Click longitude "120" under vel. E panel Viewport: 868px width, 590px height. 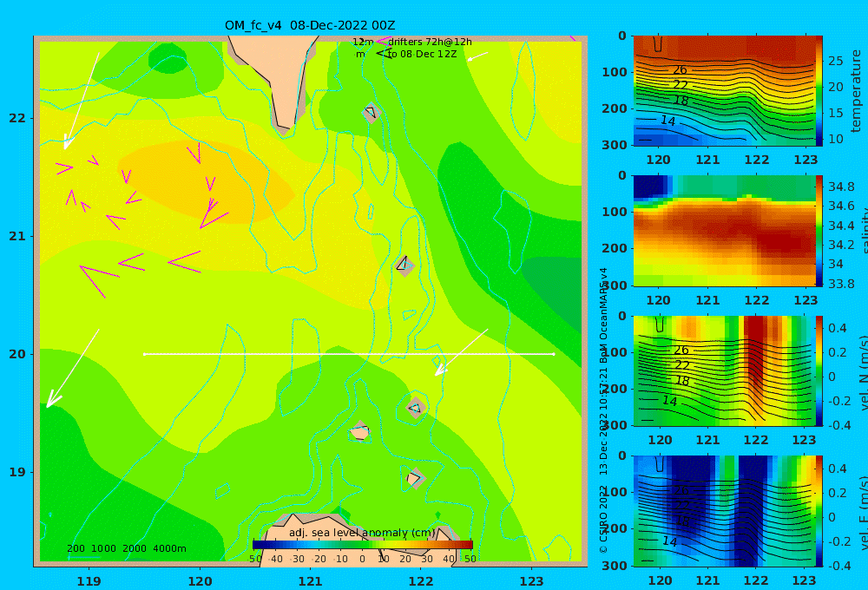coord(660,580)
